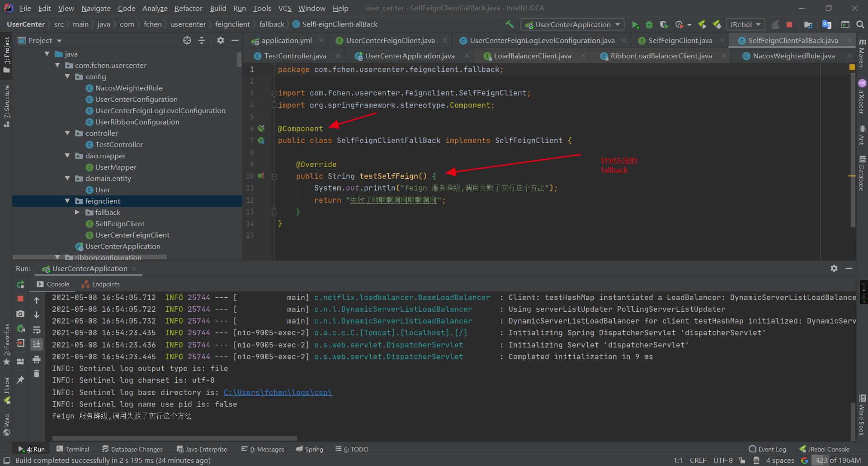
Task: Run UserCenterApplication with the green play button
Action: pyautogui.click(x=635, y=24)
